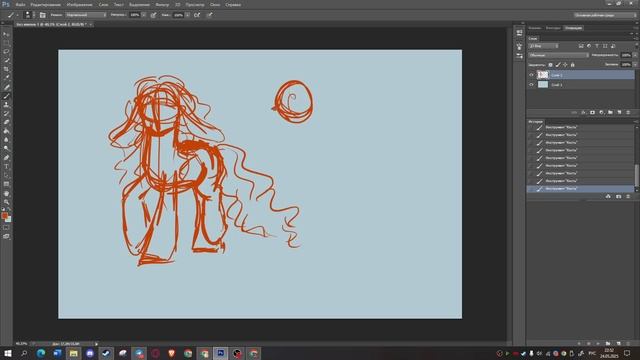This screenshot has height=360, width=640.
Task: Toggle lock transparent pixels
Action: pyautogui.click(x=550, y=64)
